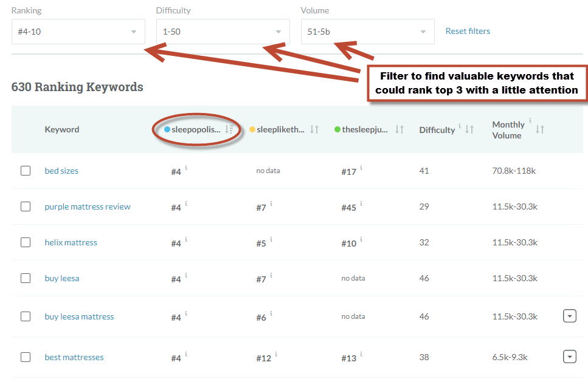Sort keywords by Difficulty arrows
This screenshot has height=382, width=588.
tap(469, 129)
